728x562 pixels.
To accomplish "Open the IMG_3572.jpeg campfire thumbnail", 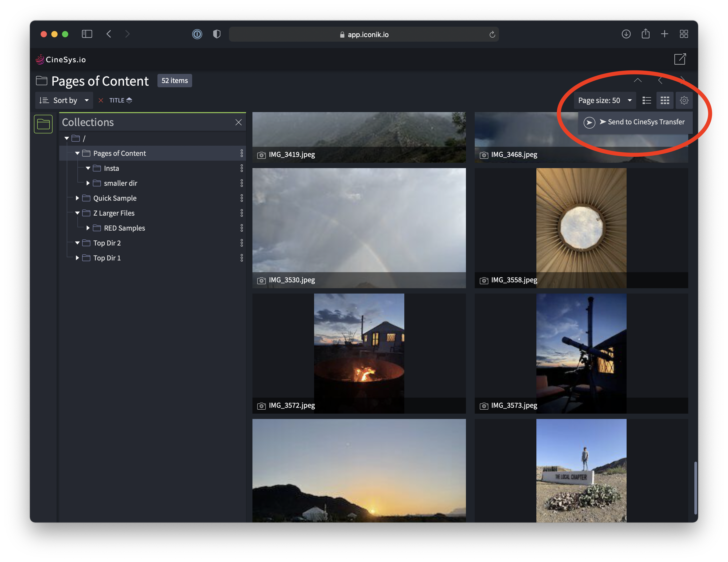I will coord(359,347).
